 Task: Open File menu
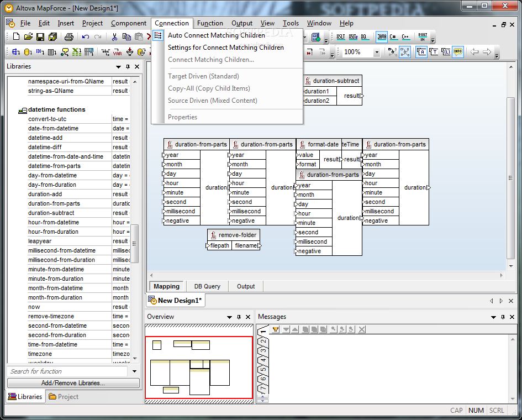(x=25, y=23)
